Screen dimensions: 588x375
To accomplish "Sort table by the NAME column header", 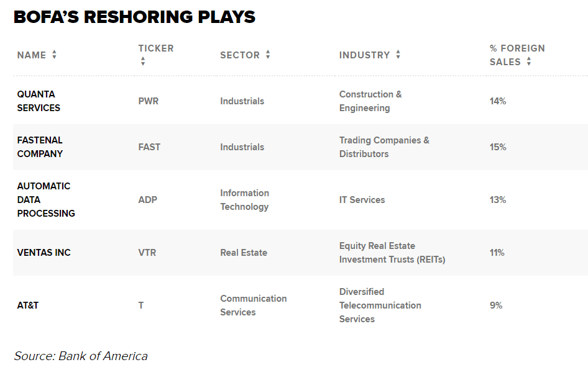I will tap(32, 55).
